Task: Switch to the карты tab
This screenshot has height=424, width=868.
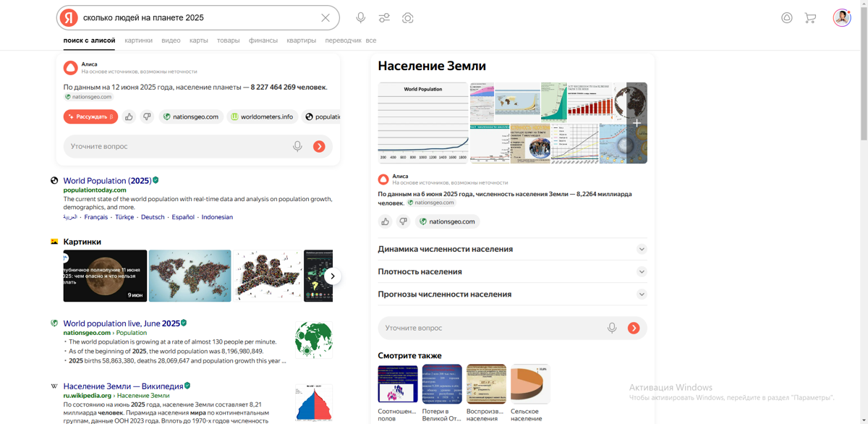Action: point(199,41)
